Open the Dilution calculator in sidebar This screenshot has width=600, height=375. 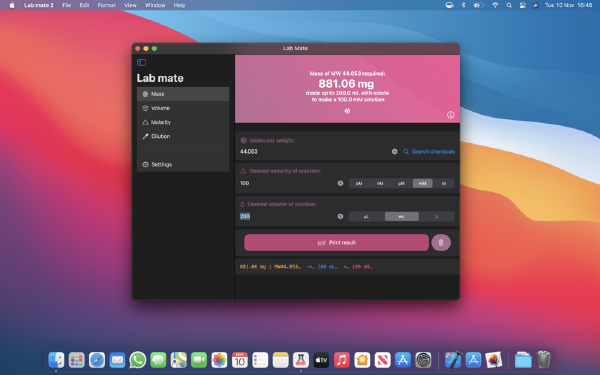tap(183, 136)
